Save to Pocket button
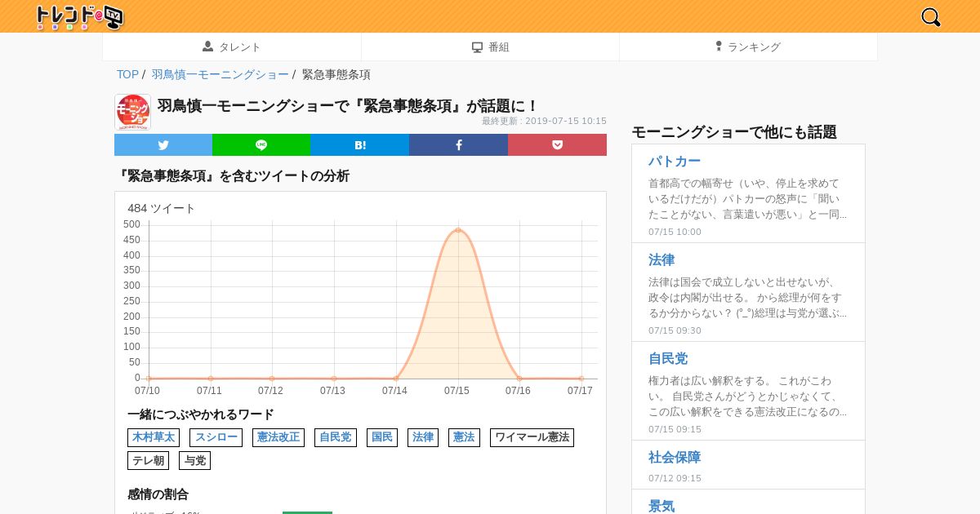Screen dimensions: 980x514 [557, 144]
